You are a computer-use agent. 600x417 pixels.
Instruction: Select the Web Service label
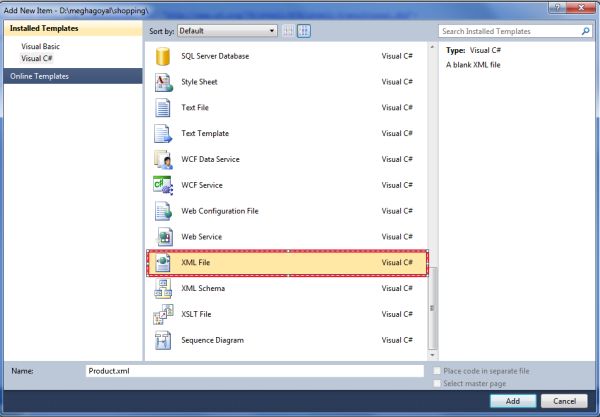[202, 237]
